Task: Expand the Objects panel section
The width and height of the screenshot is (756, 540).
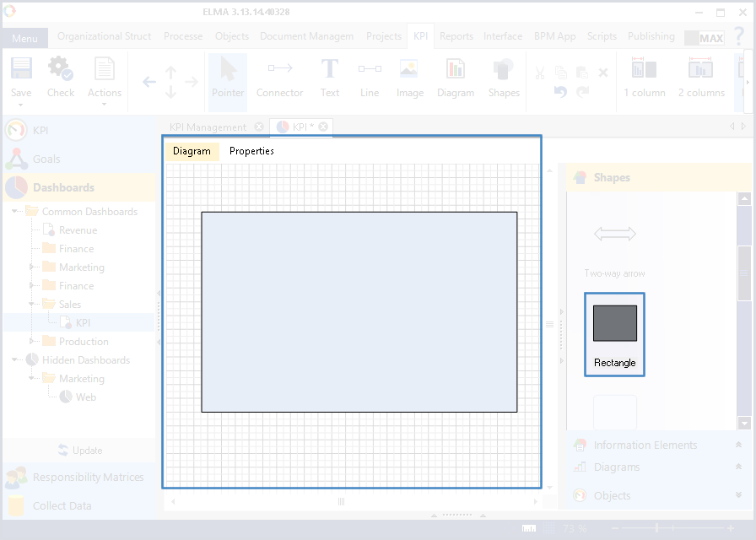Action: pyautogui.click(x=612, y=495)
